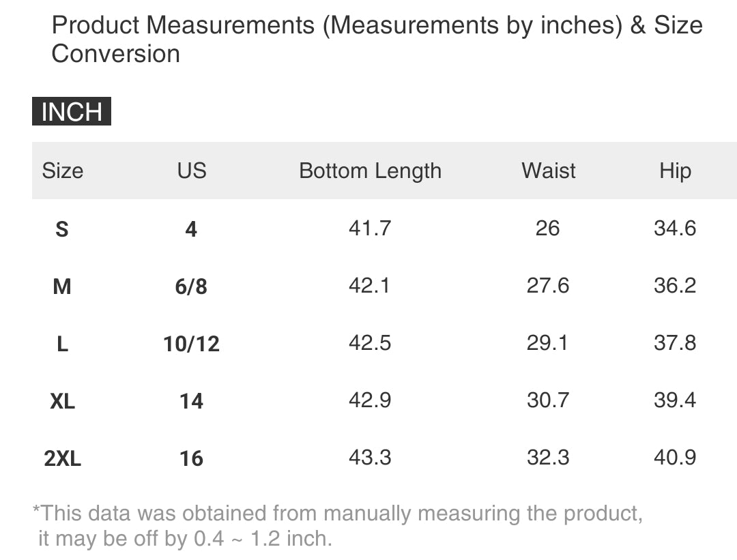This screenshot has width=737, height=560.
Task: Select the 37.8 hip value
Action: click(674, 342)
